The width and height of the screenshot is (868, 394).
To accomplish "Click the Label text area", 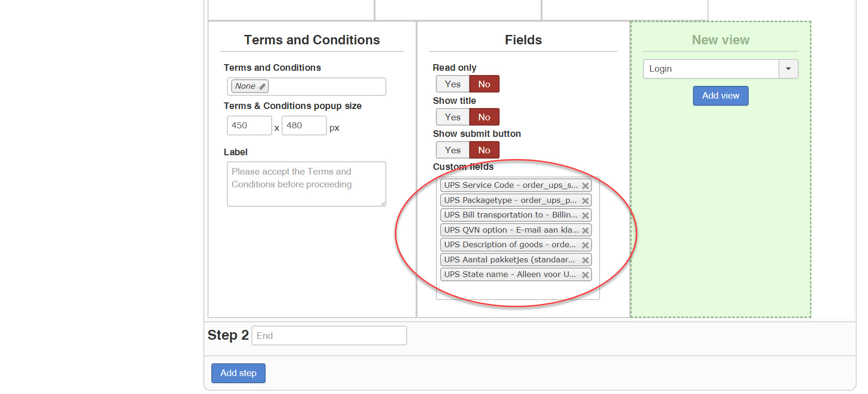I will click(x=306, y=184).
